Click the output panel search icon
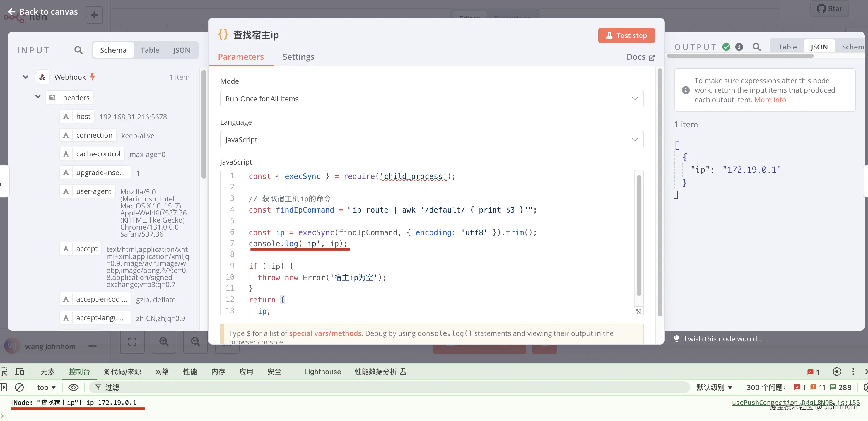 756,47
